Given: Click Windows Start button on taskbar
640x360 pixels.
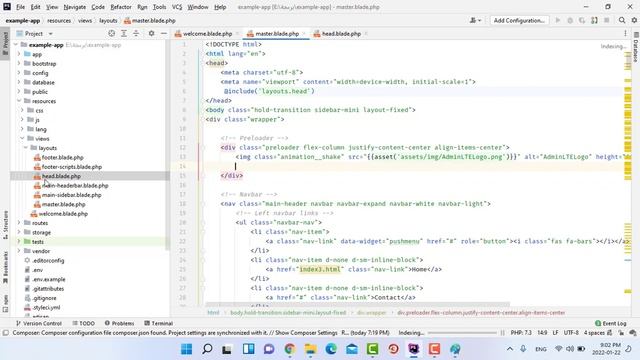Looking at the screenshot, I should 187,349.
